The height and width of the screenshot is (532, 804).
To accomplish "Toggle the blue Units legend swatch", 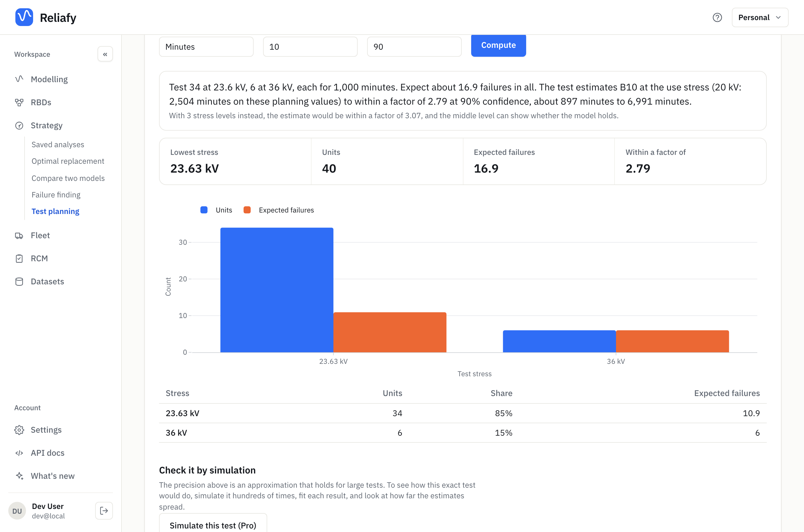I will [204, 210].
